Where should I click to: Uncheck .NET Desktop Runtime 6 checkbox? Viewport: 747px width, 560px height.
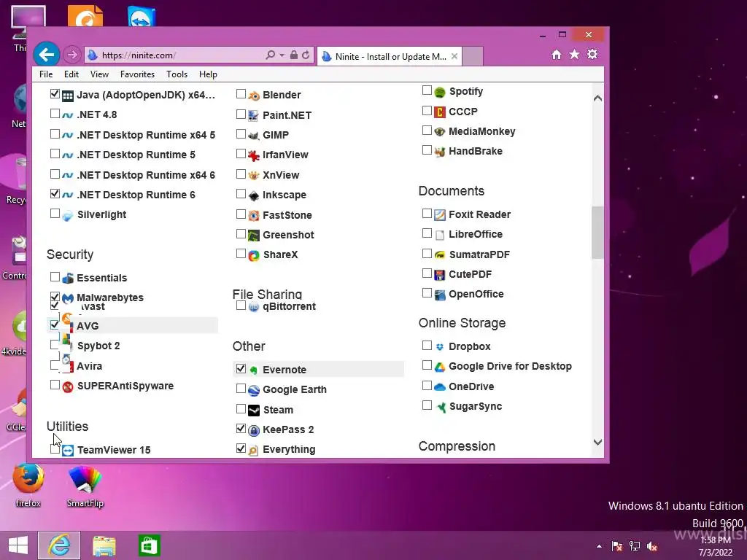[x=55, y=194]
